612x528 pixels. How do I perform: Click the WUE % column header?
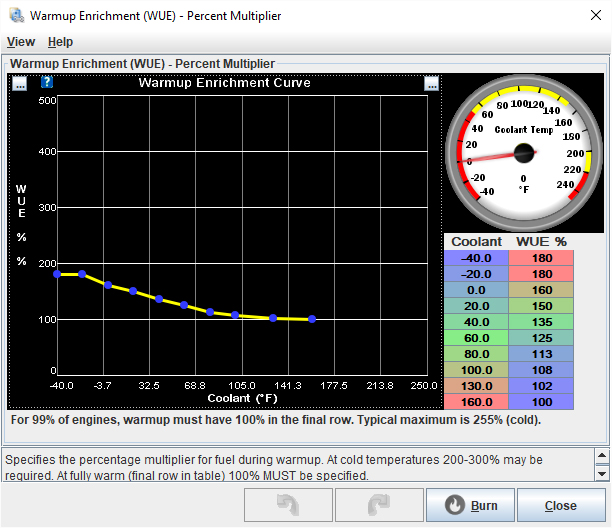click(541, 242)
